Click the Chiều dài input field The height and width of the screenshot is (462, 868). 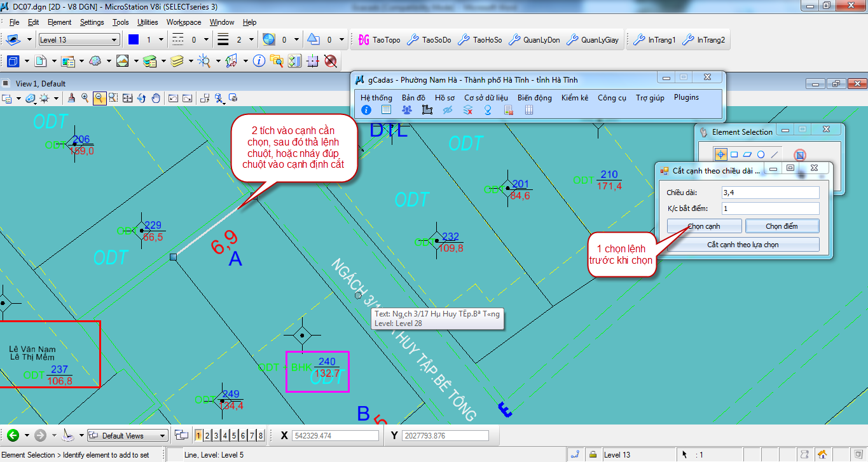click(x=770, y=192)
